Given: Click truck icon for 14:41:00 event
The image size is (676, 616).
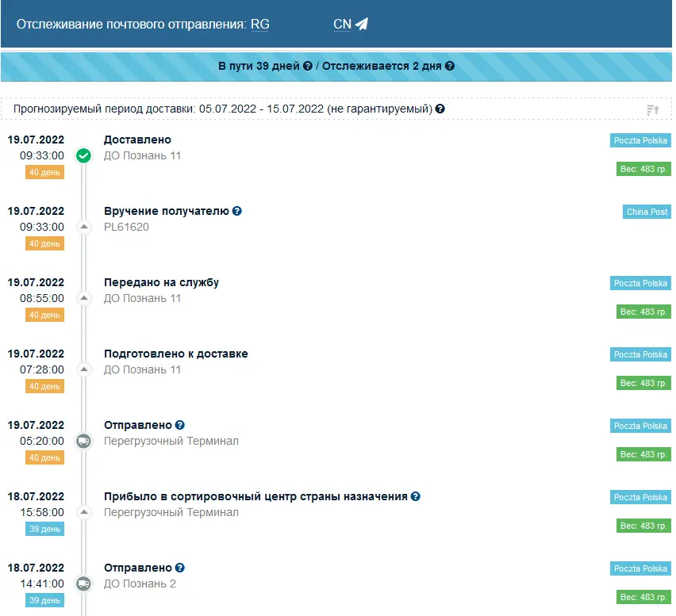Looking at the screenshot, I should pos(83,583).
